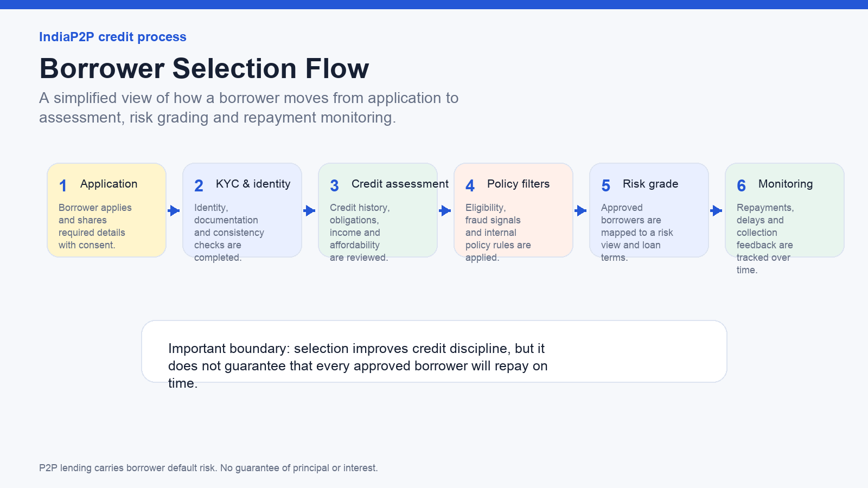Image resolution: width=868 pixels, height=488 pixels.
Task: Select the Important boundary callout box
Action: [434, 351]
